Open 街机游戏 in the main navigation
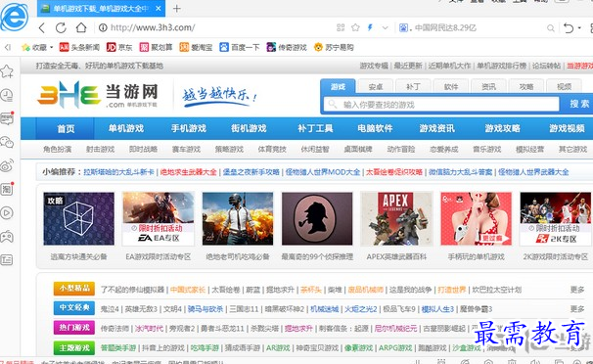 click(249, 128)
